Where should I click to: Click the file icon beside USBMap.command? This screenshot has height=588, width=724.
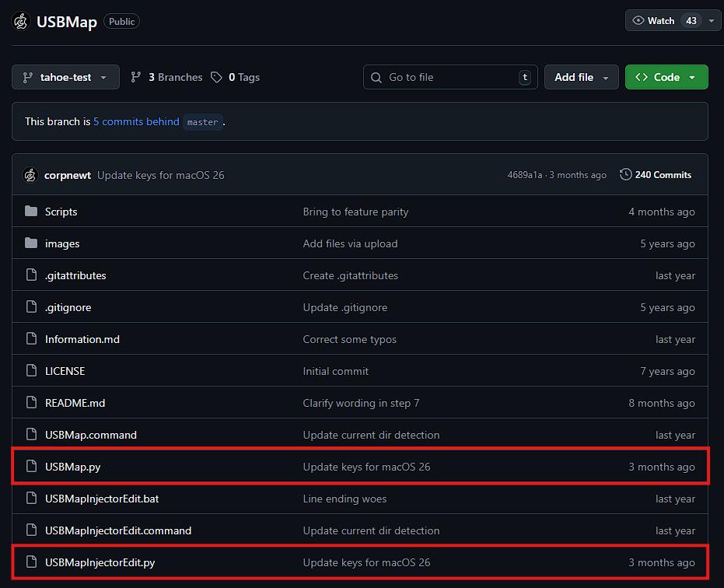31,434
